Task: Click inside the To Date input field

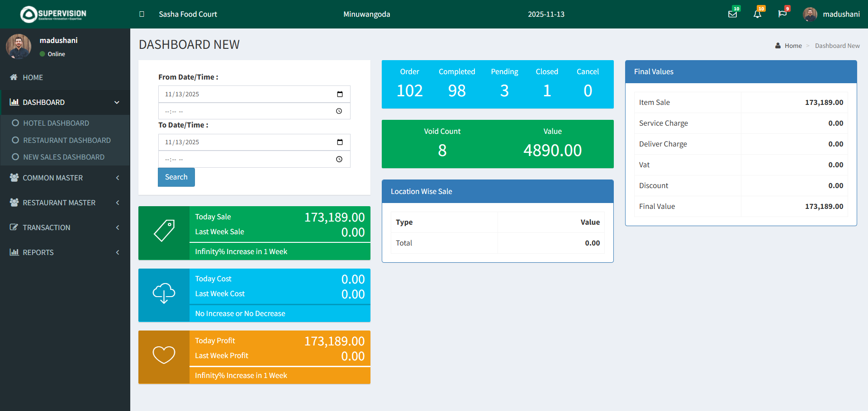Action: pyautogui.click(x=244, y=142)
